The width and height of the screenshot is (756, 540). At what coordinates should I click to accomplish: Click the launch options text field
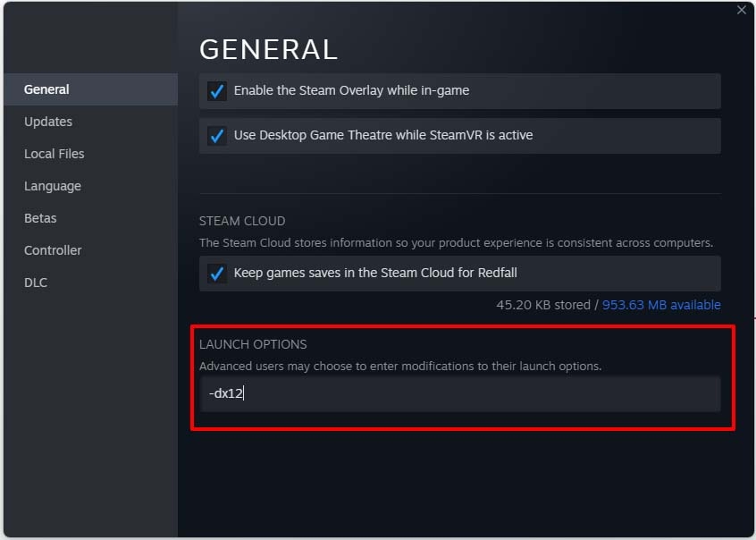[x=459, y=393]
